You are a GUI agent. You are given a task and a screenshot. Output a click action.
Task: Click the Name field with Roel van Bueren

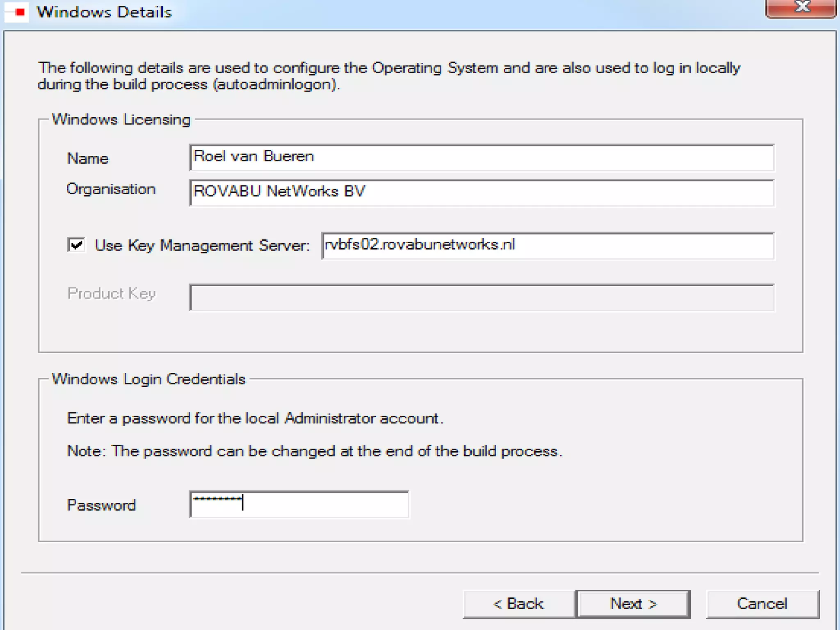click(x=482, y=157)
